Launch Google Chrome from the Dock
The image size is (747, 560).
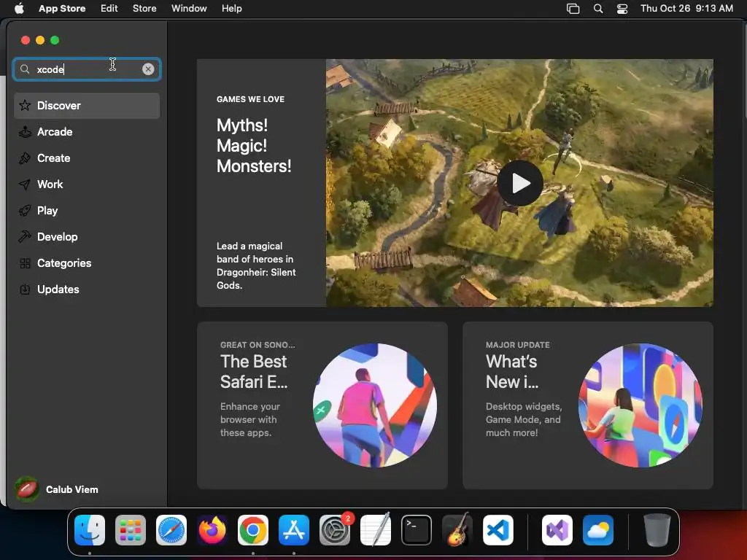pyautogui.click(x=253, y=530)
